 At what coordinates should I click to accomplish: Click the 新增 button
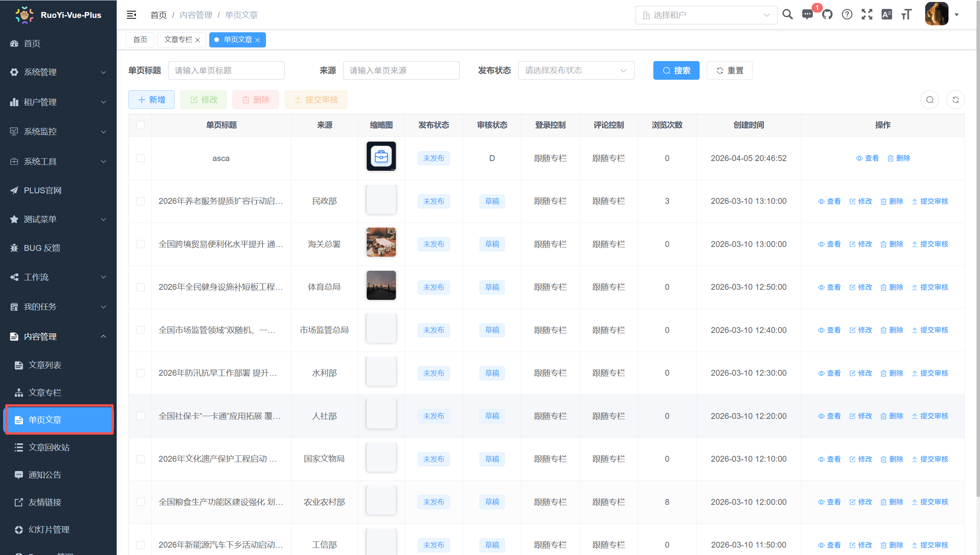[151, 100]
